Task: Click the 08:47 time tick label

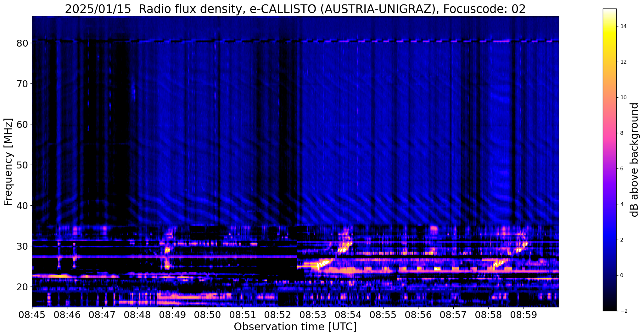Action: click(102, 315)
